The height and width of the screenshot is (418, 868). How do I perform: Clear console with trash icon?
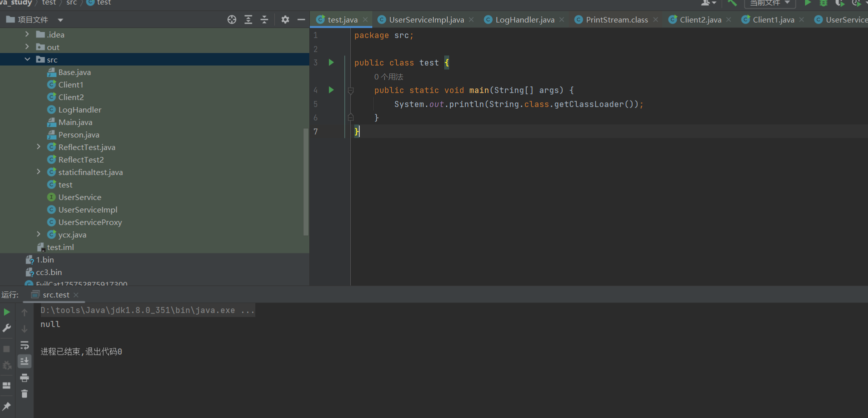[x=24, y=394]
